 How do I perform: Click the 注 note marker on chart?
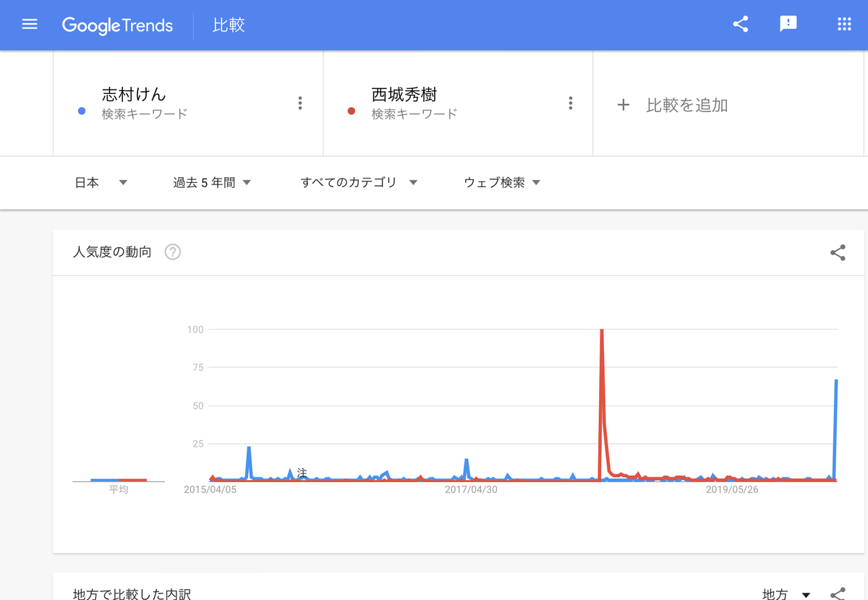(x=302, y=472)
